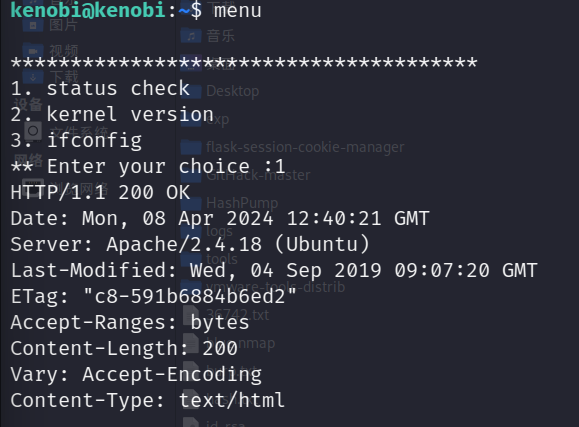579x427 pixels.
Task: Click the 视频 videos sidebar icon
Action: pos(33,51)
